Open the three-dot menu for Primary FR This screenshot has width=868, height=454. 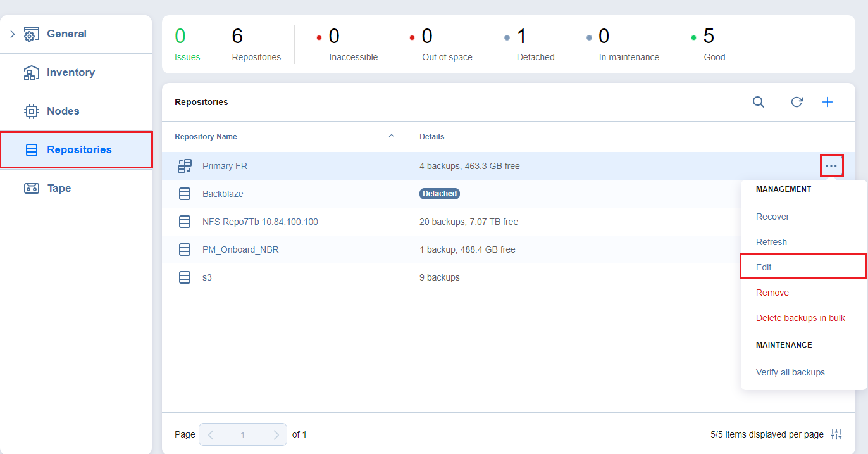pos(831,166)
